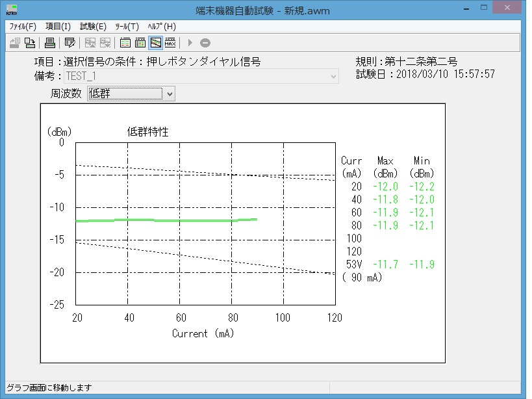Expand the 備考 TEST_1 dropdown
This screenshot has width=532, height=399.
point(333,76)
